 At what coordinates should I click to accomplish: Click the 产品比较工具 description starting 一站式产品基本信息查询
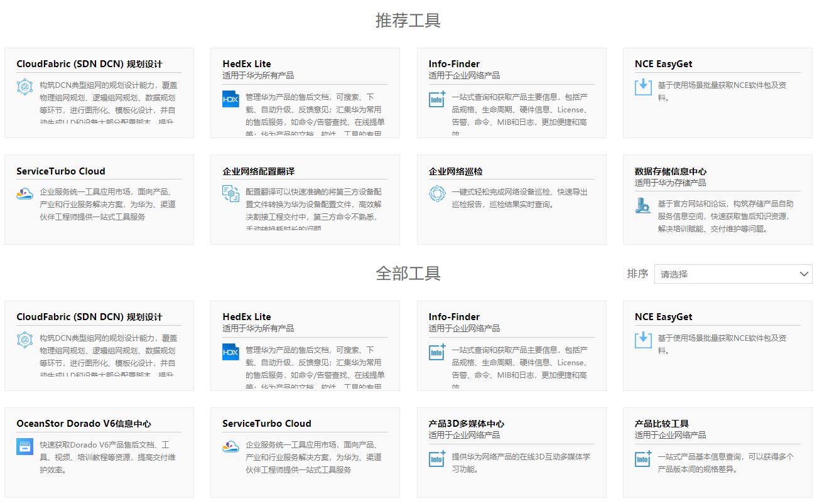(x=726, y=463)
